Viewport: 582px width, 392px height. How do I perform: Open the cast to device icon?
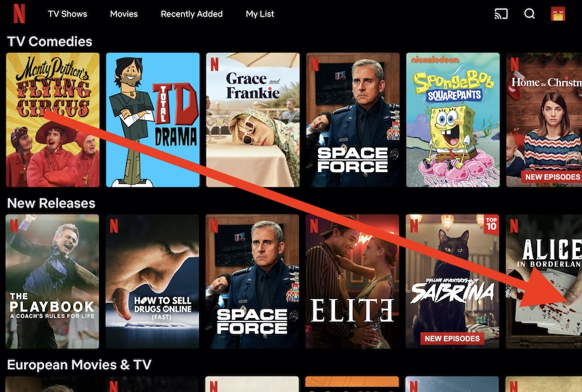[x=501, y=14]
